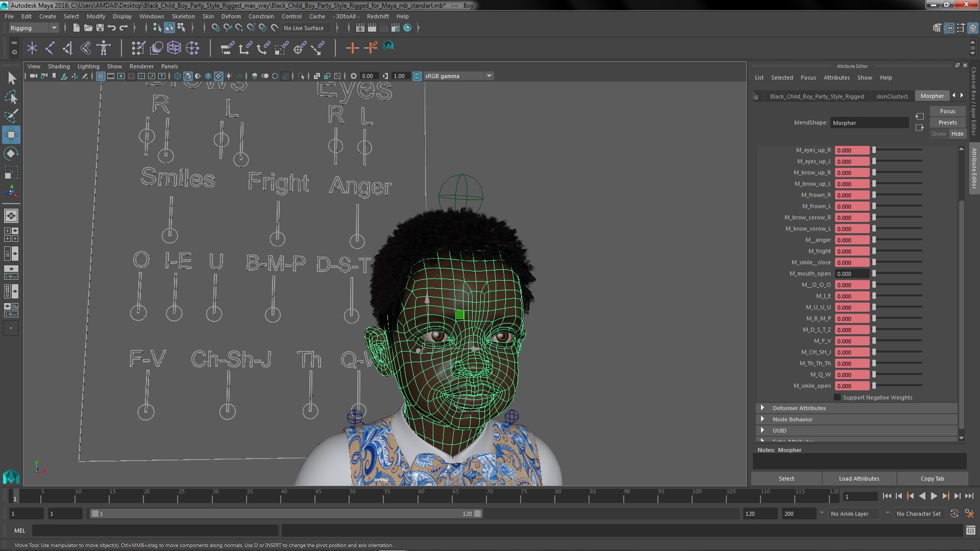Click the play forwards button
Viewport: 980px width, 551px height.
coord(934,496)
